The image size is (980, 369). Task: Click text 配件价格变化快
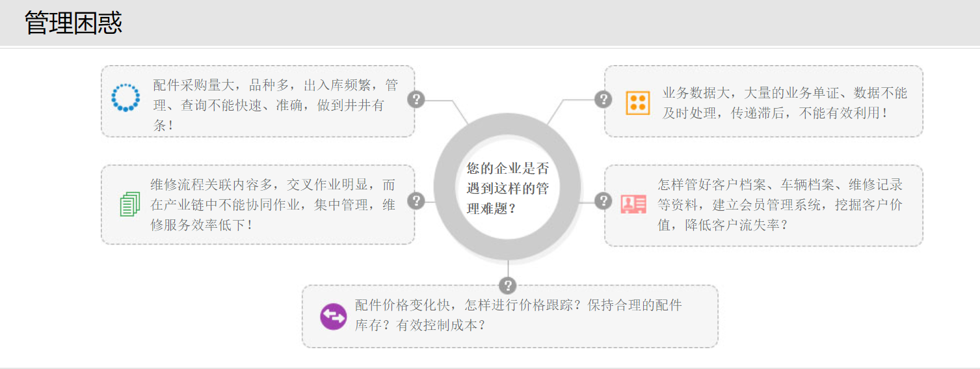pos(403,305)
